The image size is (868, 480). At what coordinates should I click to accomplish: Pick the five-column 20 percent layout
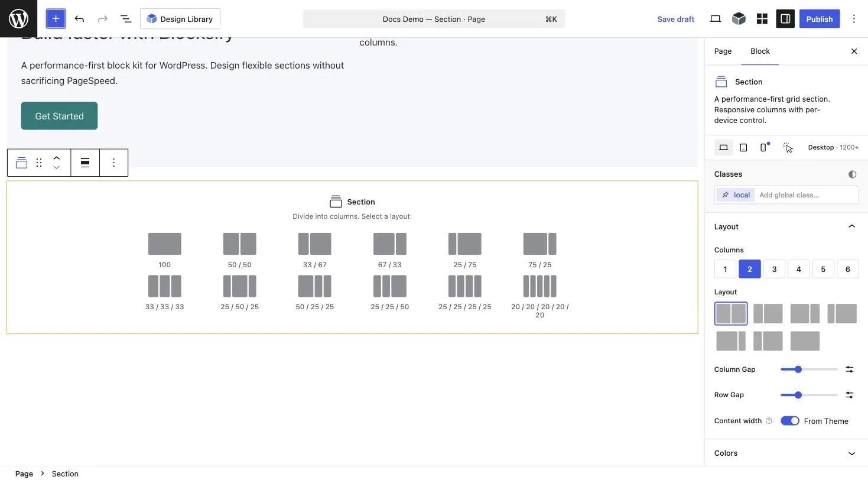coord(539,297)
